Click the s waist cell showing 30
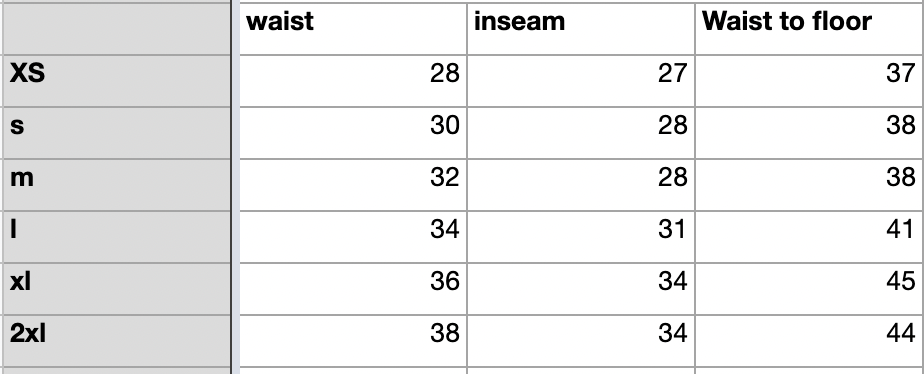Viewport: 924px width, 374px height. pos(353,133)
